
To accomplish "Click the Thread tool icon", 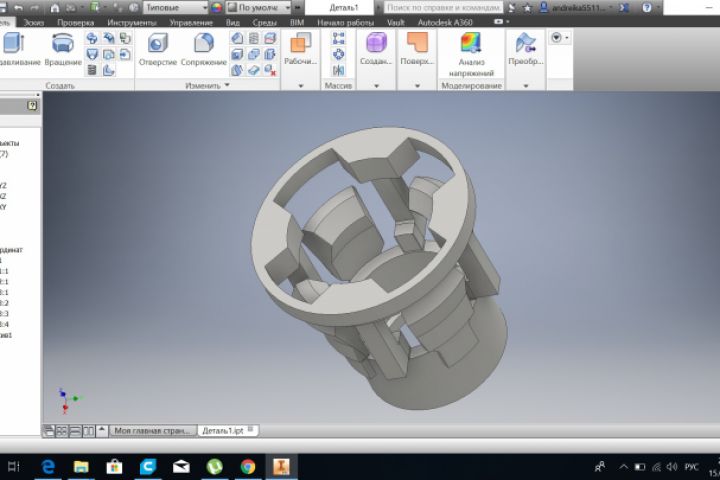I will pos(253,38).
